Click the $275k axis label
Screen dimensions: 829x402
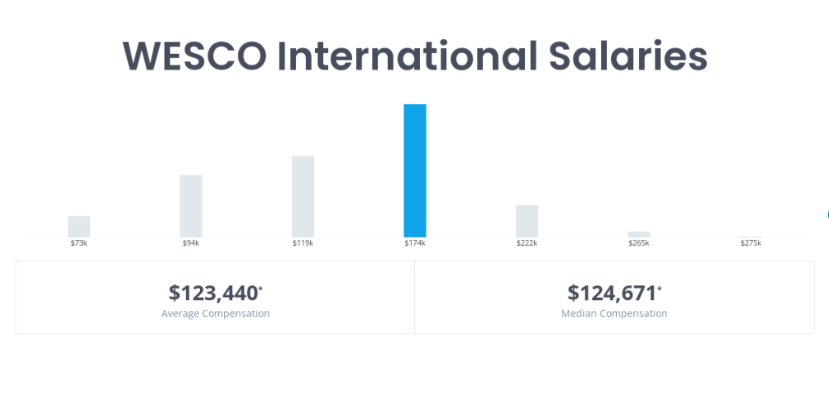[751, 243]
